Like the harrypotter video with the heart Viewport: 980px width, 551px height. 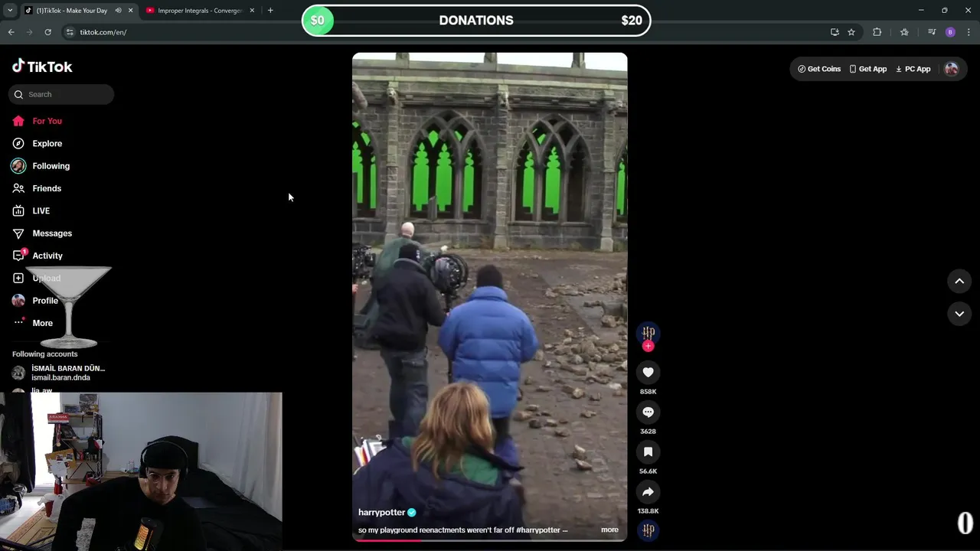point(648,372)
